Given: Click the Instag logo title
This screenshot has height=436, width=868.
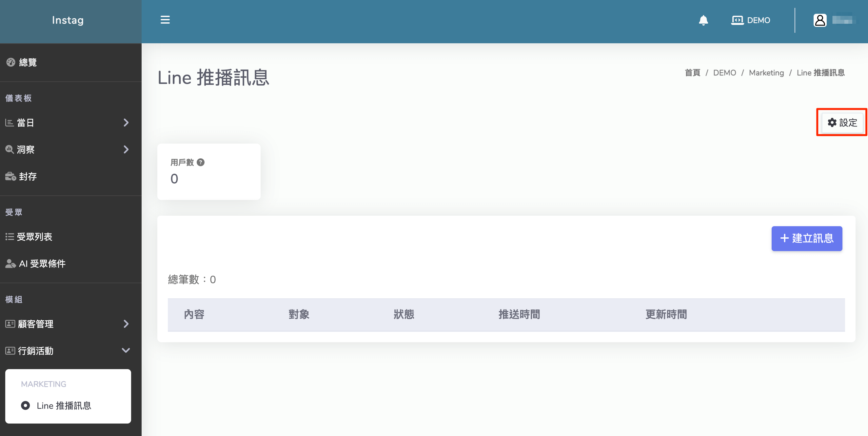Looking at the screenshot, I should click(x=68, y=20).
